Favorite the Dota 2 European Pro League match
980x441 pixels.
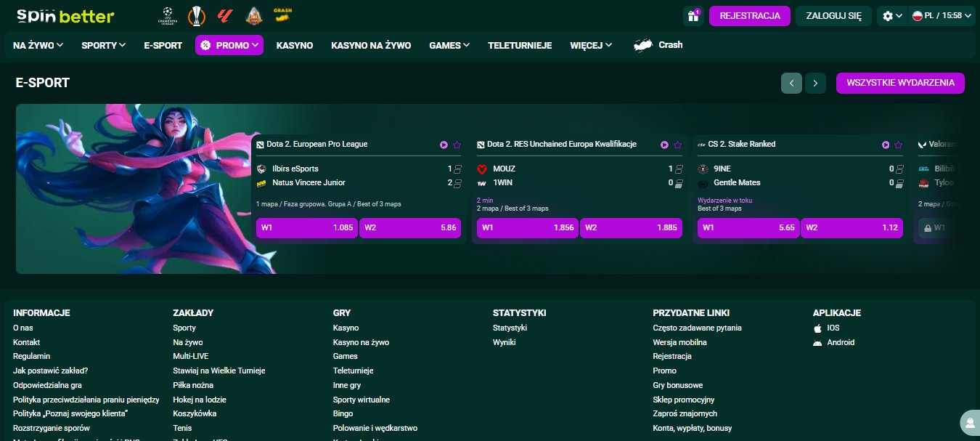(458, 145)
